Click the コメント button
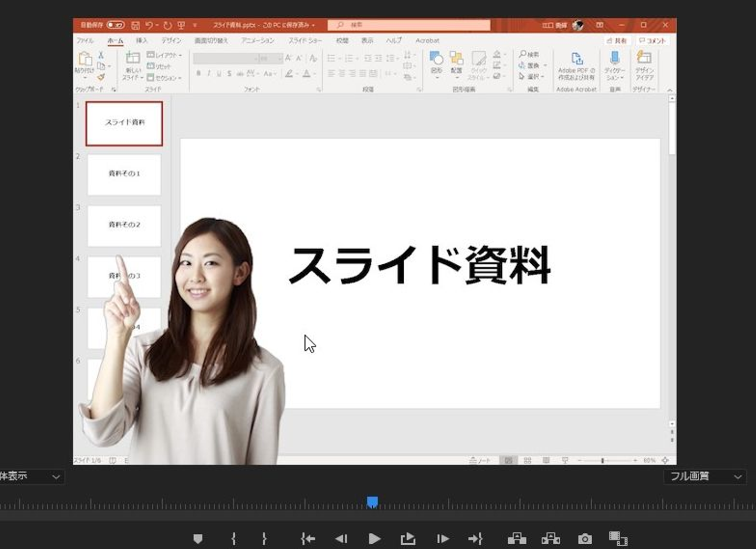 [652, 40]
